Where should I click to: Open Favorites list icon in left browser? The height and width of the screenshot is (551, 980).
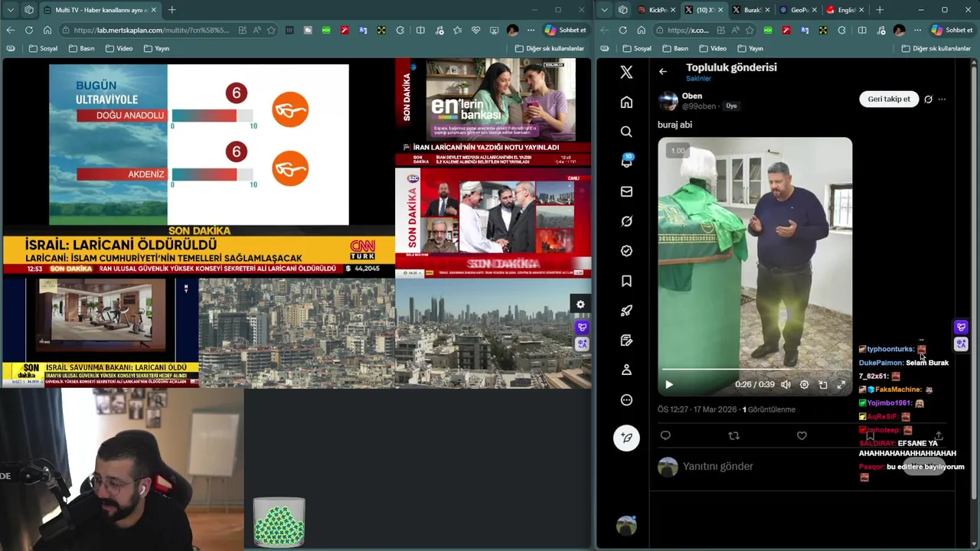coord(457,30)
